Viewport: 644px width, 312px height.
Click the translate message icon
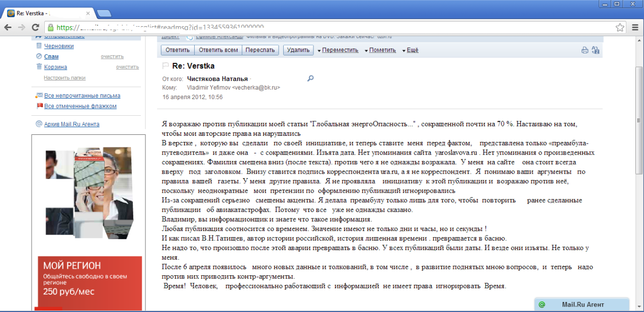click(596, 50)
